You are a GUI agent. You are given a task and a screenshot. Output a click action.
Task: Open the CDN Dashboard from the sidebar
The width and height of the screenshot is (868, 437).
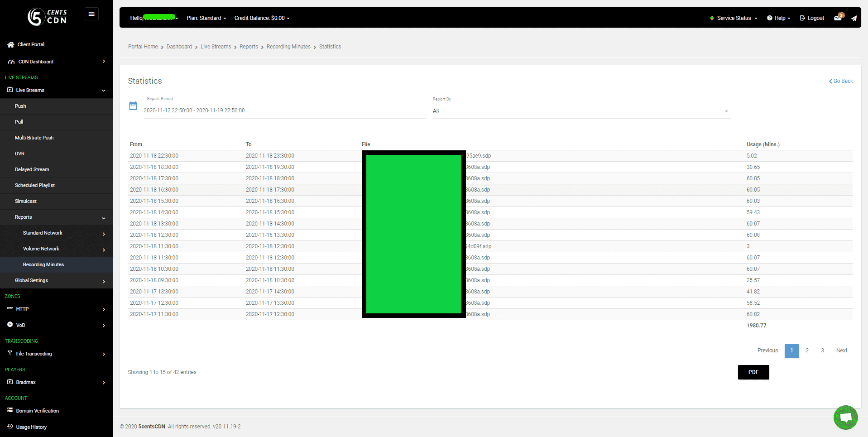click(36, 62)
